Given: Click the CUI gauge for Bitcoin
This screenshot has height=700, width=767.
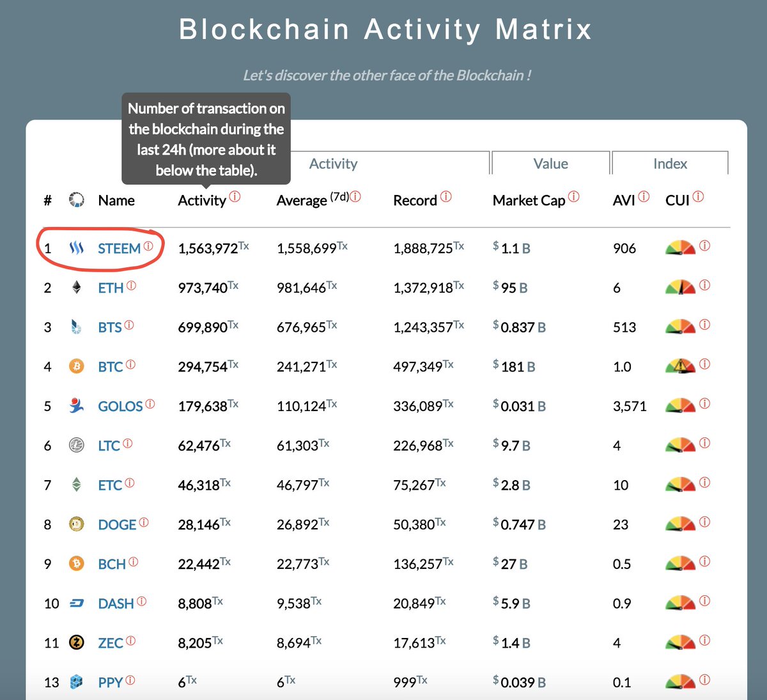Looking at the screenshot, I should (x=681, y=364).
